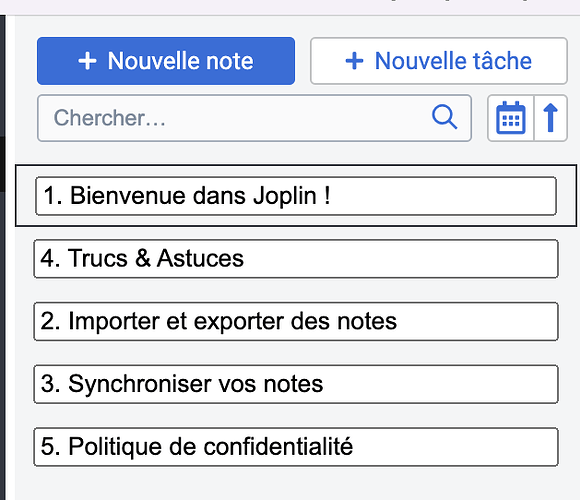Create a new note with Nouvelle note
Viewport: 580px width, 500px height.
click(x=166, y=61)
